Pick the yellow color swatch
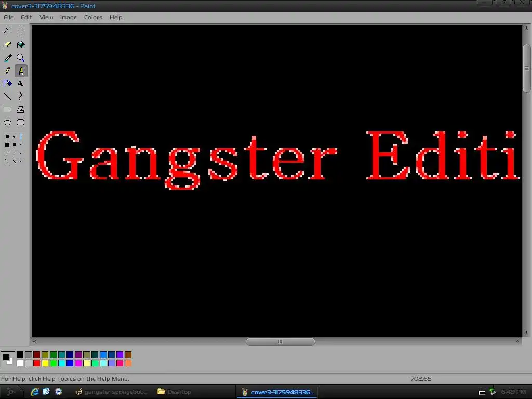 [x=45, y=363]
